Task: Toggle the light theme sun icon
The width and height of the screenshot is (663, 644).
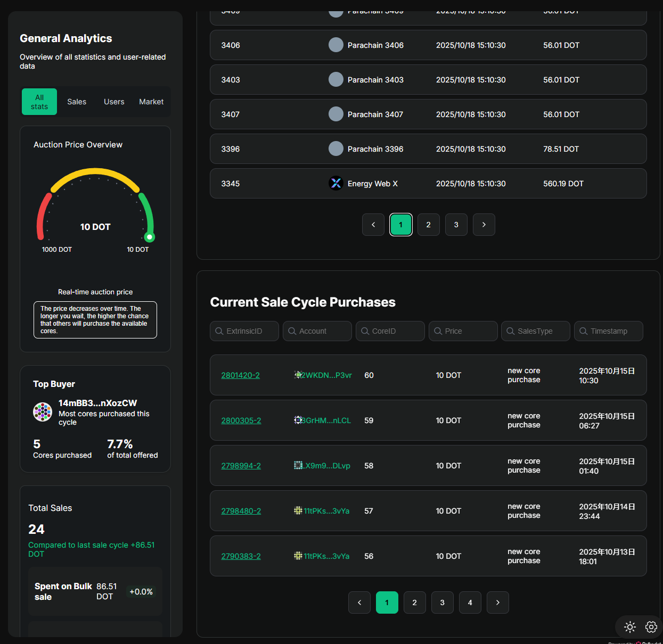Action: 630,627
